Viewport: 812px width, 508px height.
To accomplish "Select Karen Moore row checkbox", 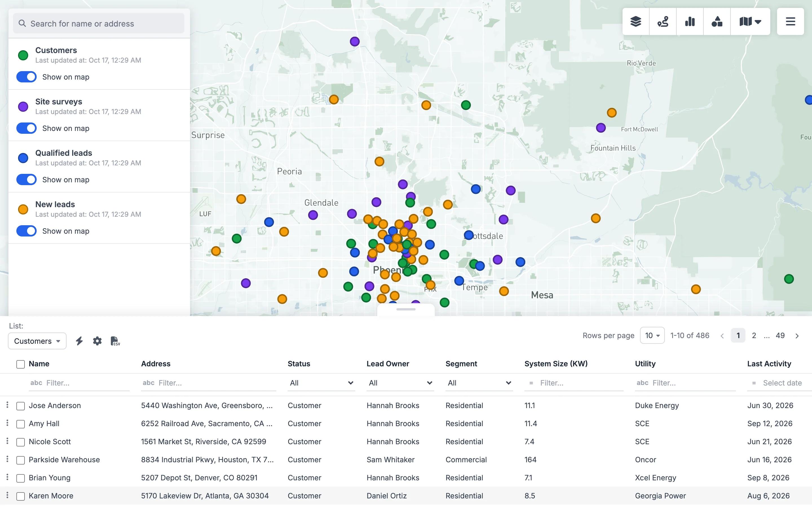I will [x=21, y=496].
